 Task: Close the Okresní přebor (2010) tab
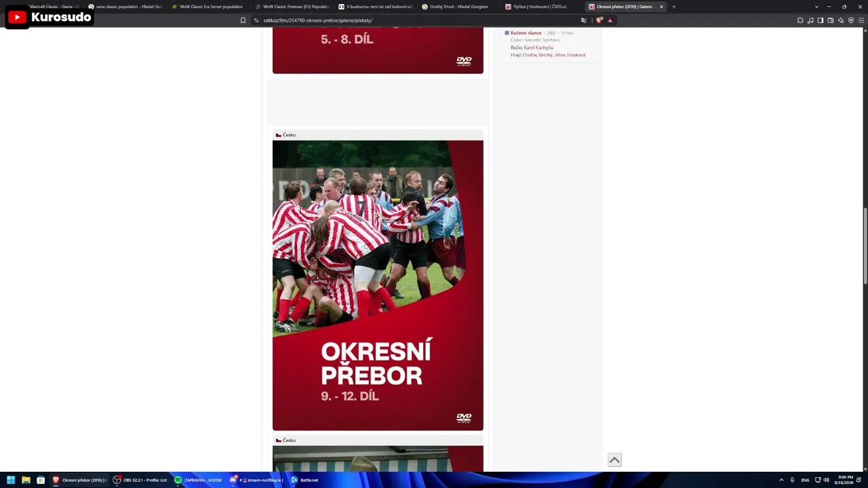661,7
